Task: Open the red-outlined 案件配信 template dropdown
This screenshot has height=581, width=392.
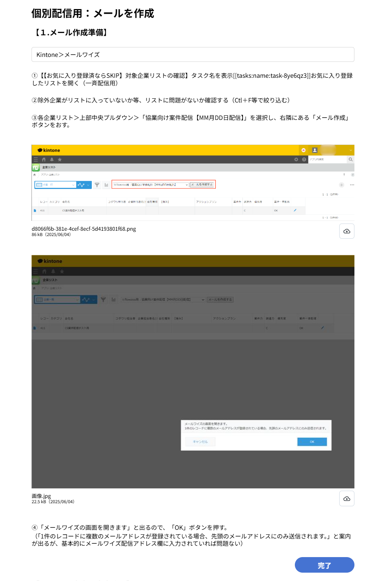Action: 151,185
